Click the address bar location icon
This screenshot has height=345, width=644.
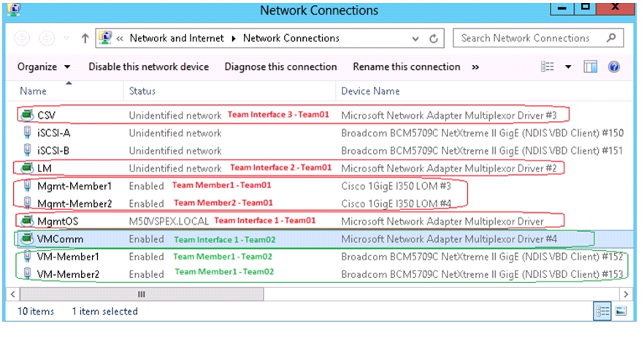(106, 38)
